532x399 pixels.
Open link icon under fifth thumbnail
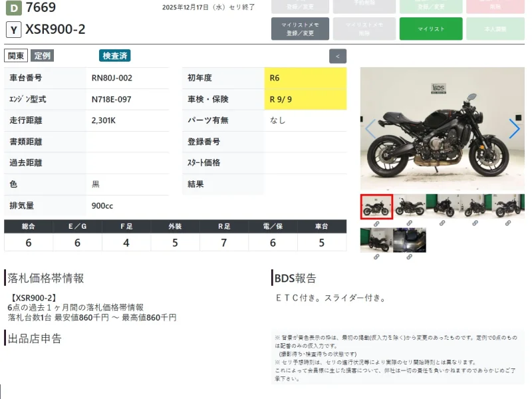pyautogui.click(x=508, y=223)
